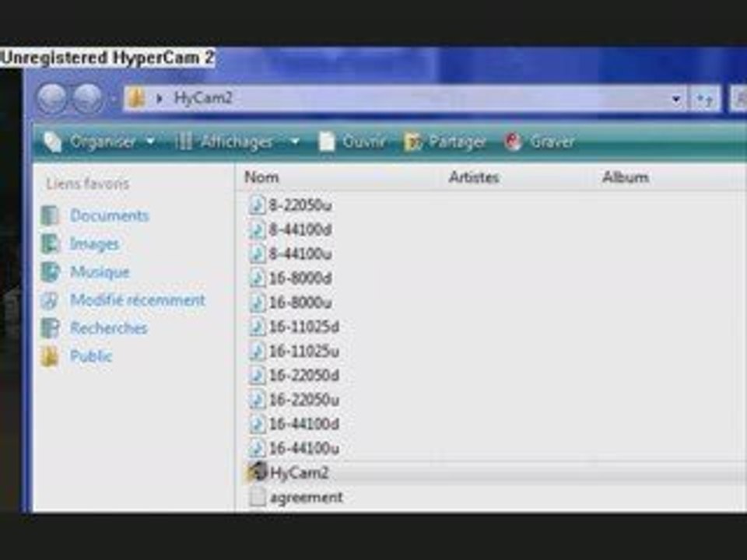Open Musique in favorite links

[100, 272]
